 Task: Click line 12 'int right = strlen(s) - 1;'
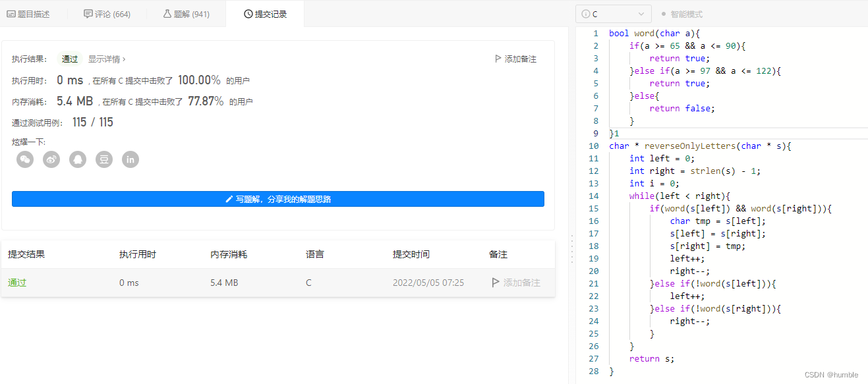click(695, 171)
